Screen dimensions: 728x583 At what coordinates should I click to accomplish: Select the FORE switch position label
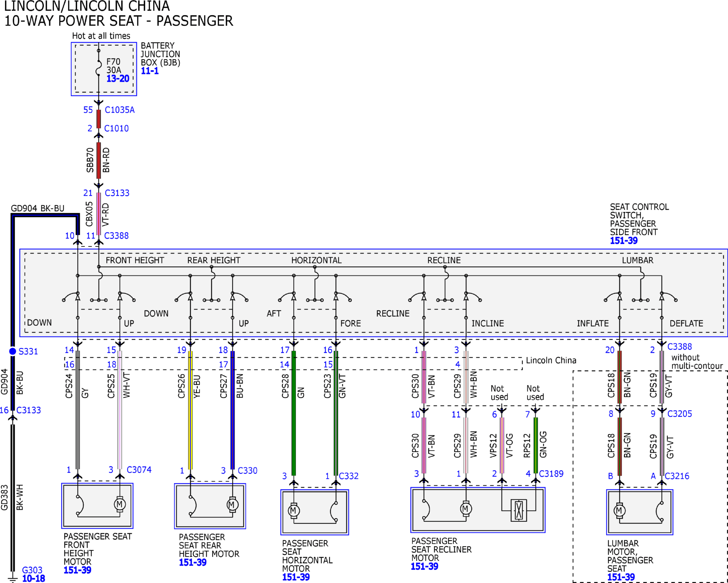351,323
